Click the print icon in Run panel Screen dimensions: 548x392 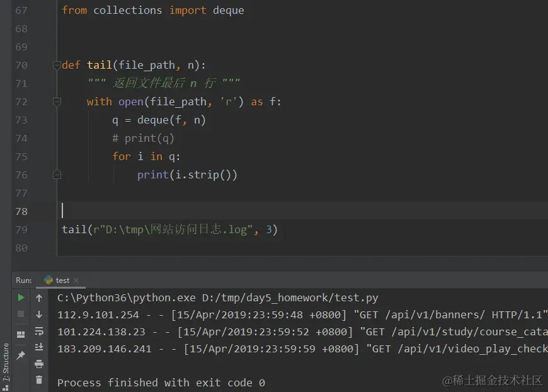tap(39, 364)
